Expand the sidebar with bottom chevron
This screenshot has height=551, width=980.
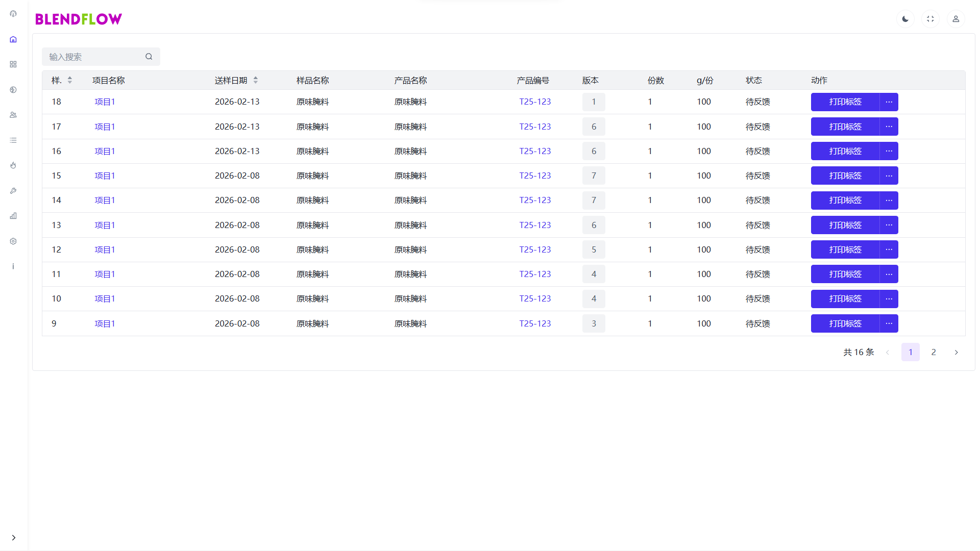tap(13, 537)
